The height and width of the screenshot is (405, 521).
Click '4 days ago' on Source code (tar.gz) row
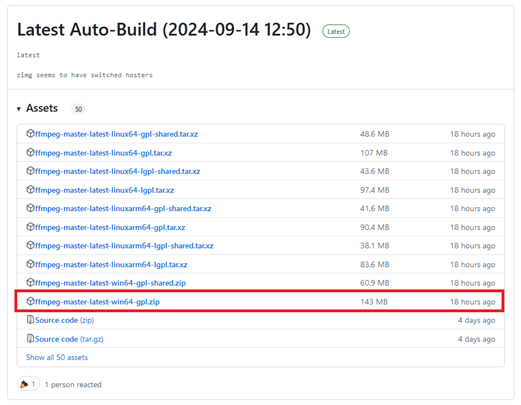pyautogui.click(x=477, y=339)
